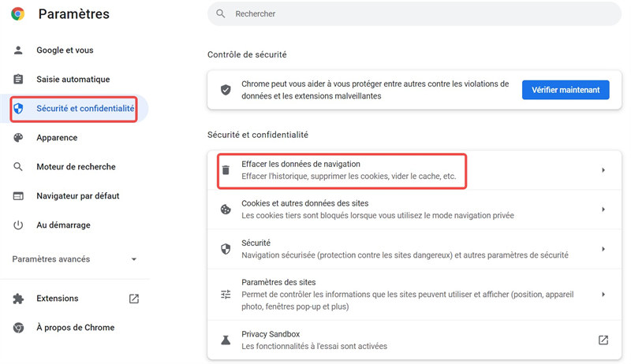
Task: Click the puzzle piece Extensions icon
Action: pos(18,299)
